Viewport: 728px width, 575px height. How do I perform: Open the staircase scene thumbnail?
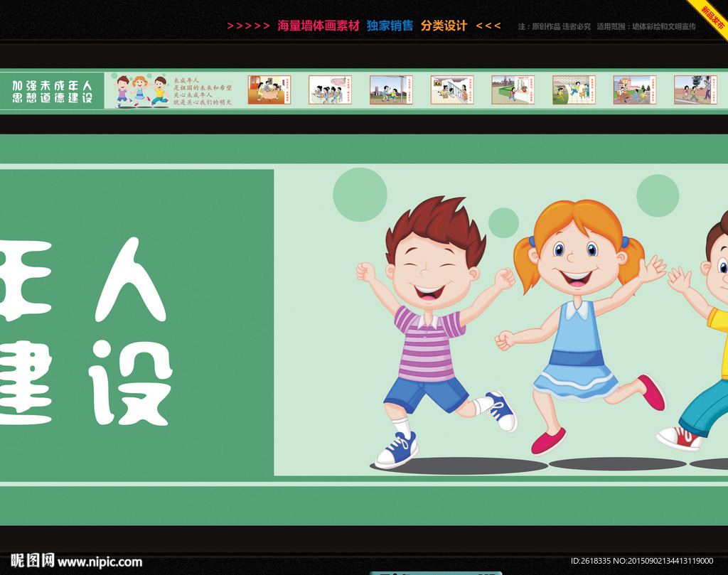pos(451,90)
